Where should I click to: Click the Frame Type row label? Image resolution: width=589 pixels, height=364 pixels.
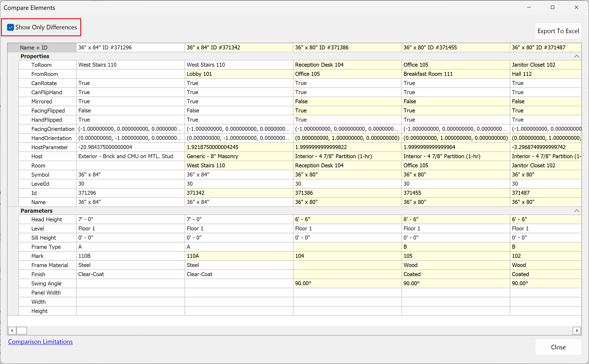(x=48, y=247)
